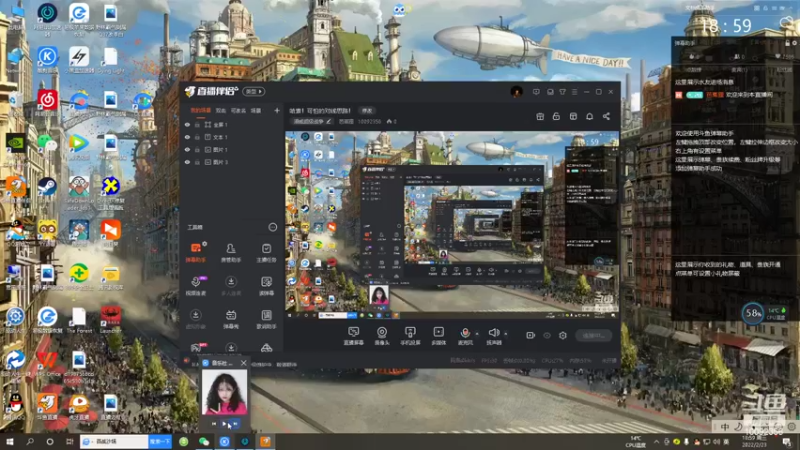Add a 多媒体 media source
Screen dimensions: 800x450
(x=439, y=336)
